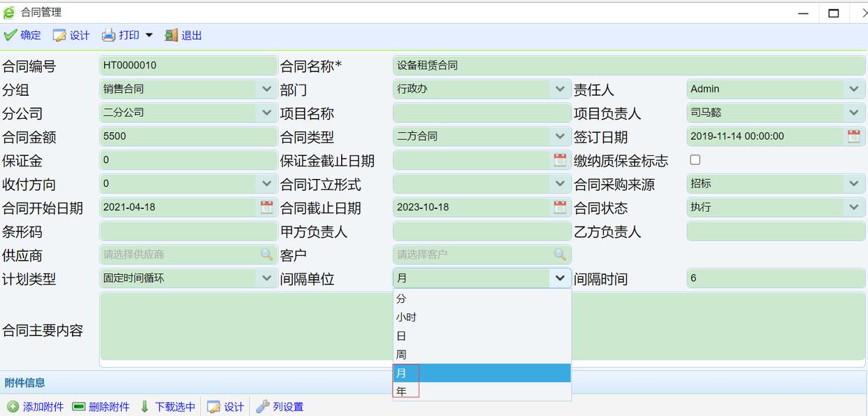Open calendar picker for 合同截止日期
This screenshot has height=416, width=868.
pos(560,207)
